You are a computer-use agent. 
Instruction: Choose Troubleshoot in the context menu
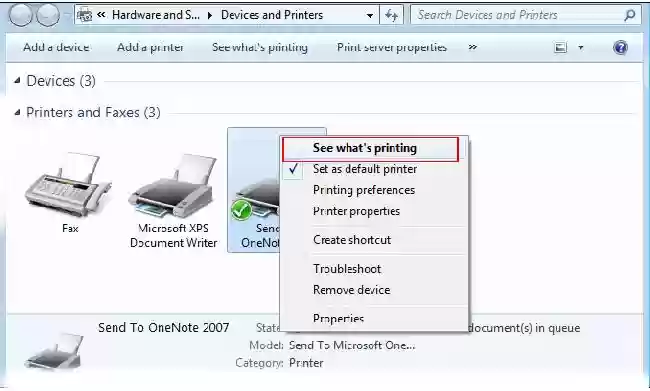(x=347, y=269)
